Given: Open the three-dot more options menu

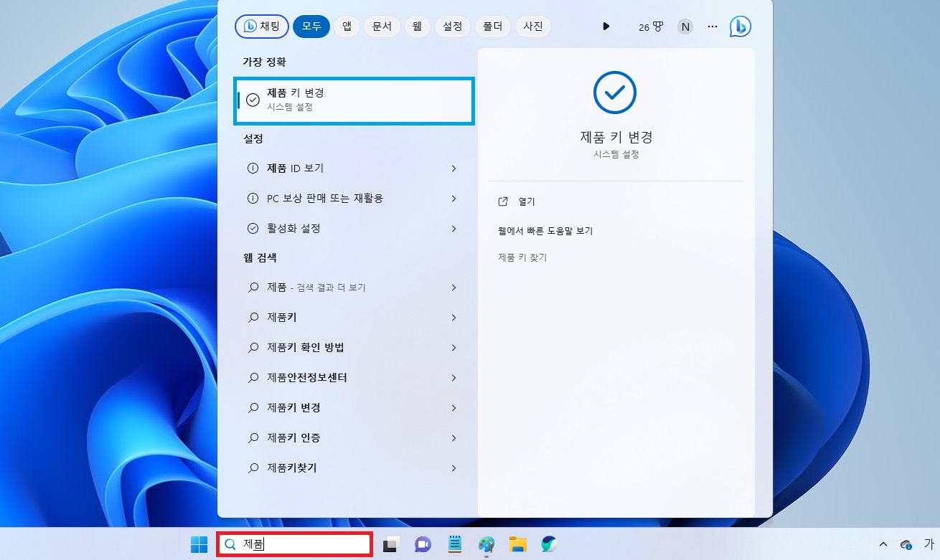Looking at the screenshot, I should [x=713, y=27].
